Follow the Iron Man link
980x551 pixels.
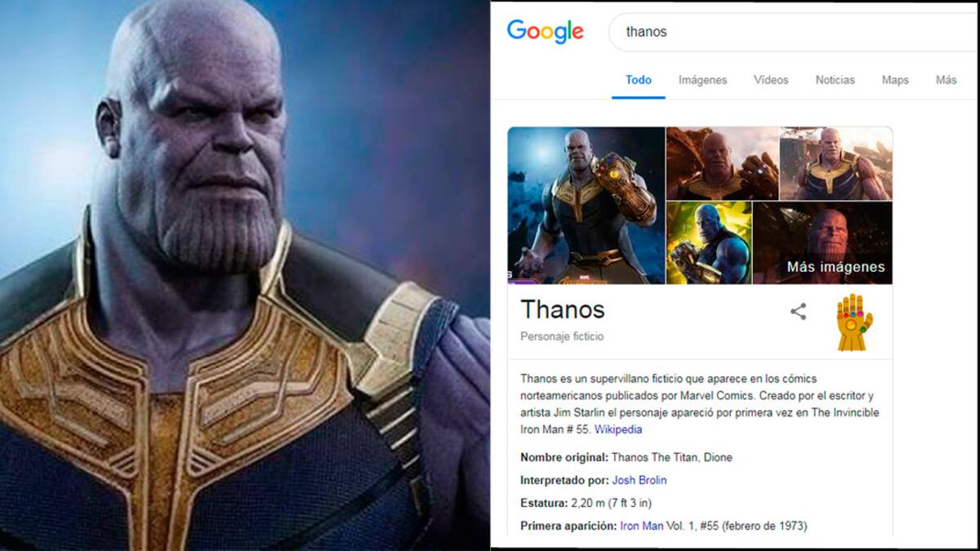tap(641, 526)
